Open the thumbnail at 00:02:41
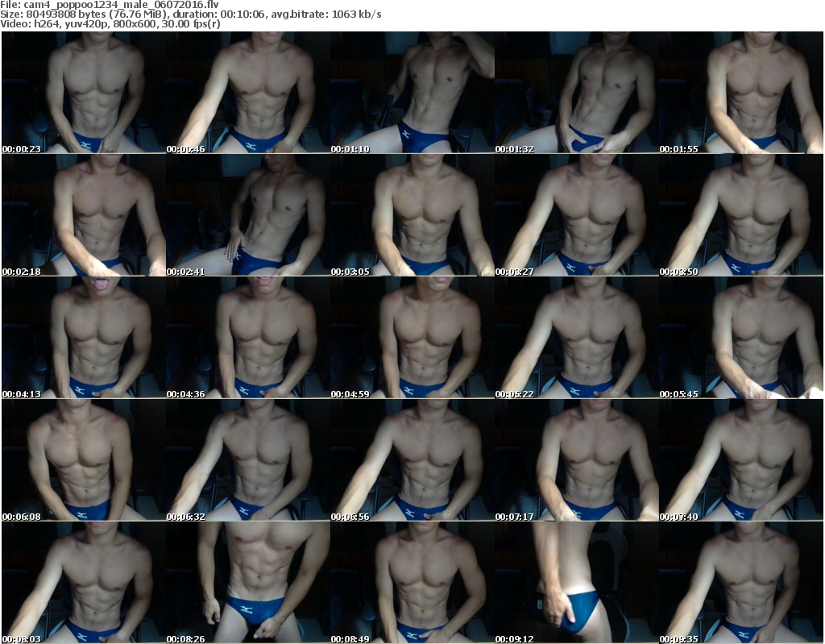The width and height of the screenshot is (825, 644). pyautogui.click(x=248, y=215)
